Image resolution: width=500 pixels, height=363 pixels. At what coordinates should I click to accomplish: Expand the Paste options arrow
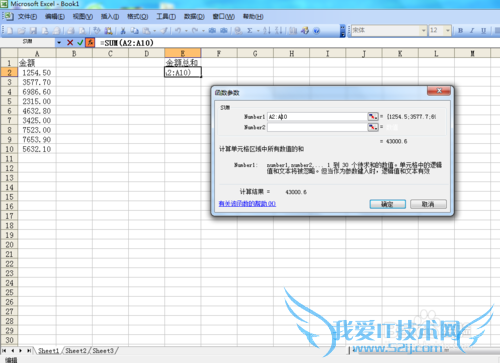154,31
